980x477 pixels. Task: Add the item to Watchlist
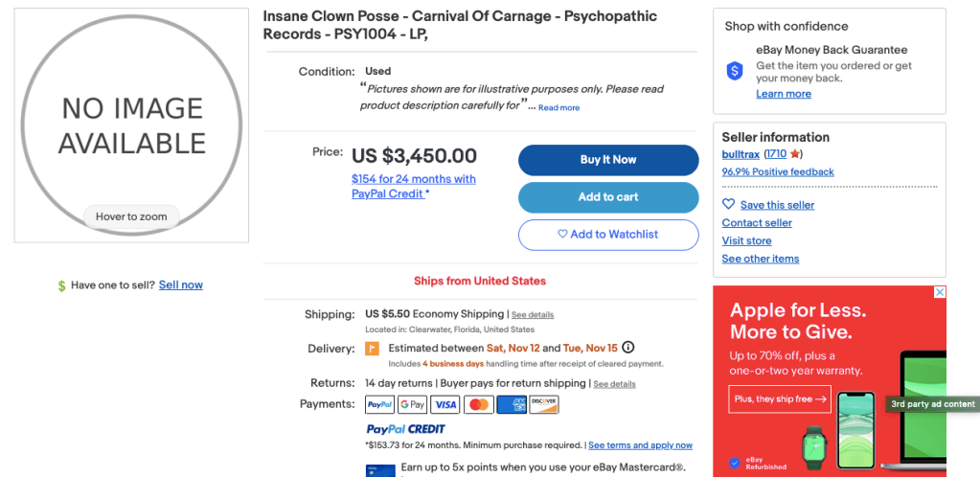click(x=608, y=235)
